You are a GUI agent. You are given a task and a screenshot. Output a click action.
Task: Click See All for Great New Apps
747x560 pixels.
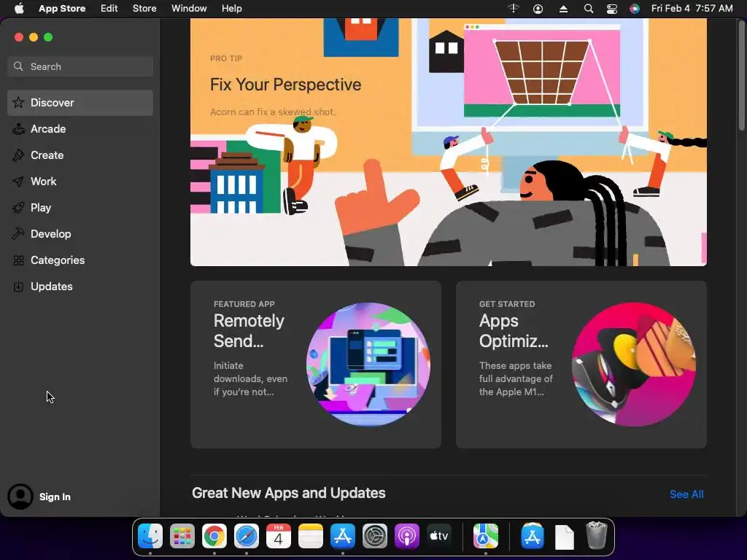[x=686, y=494]
